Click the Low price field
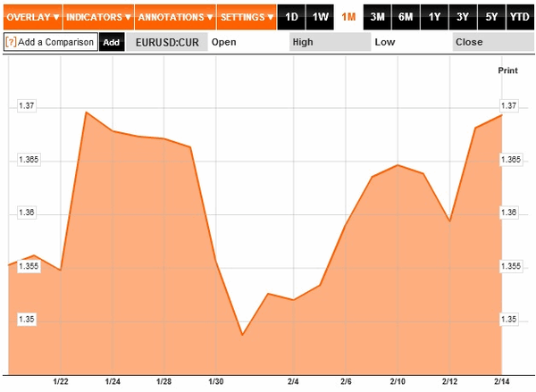 [x=412, y=42]
